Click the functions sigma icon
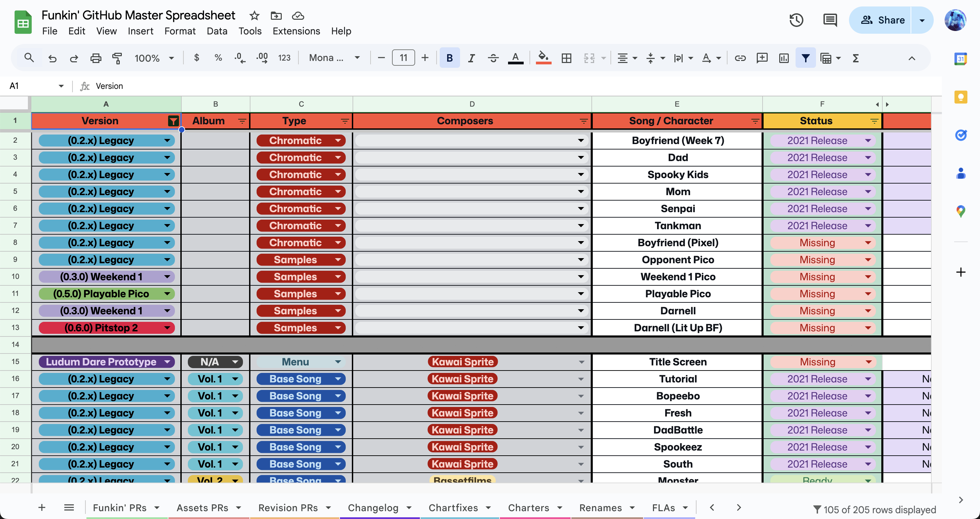Screen dimensions: 980x519 click(x=855, y=58)
